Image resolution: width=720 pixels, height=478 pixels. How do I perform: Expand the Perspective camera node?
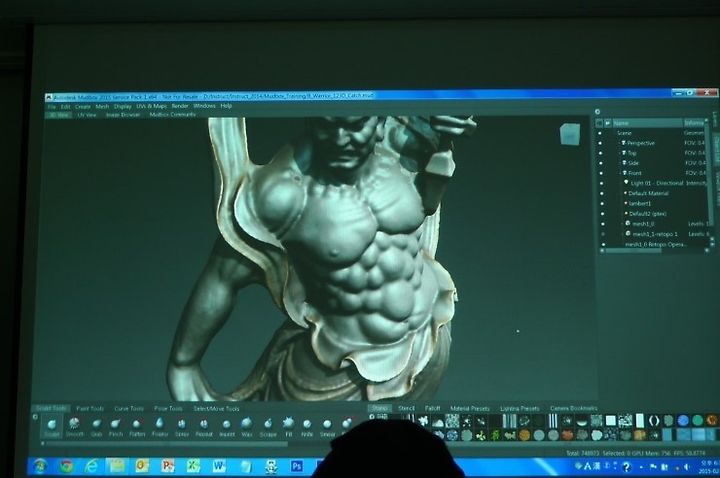(x=619, y=143)
